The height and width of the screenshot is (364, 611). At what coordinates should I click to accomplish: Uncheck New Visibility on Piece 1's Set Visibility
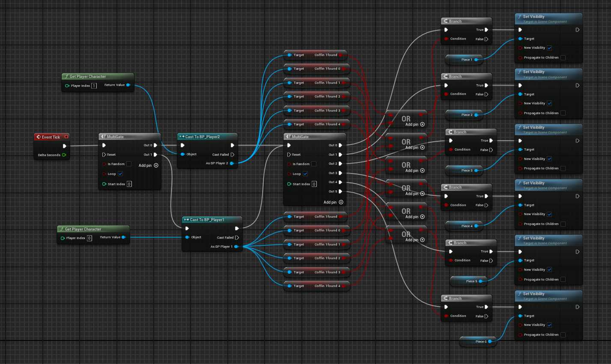tap(549, 48)
